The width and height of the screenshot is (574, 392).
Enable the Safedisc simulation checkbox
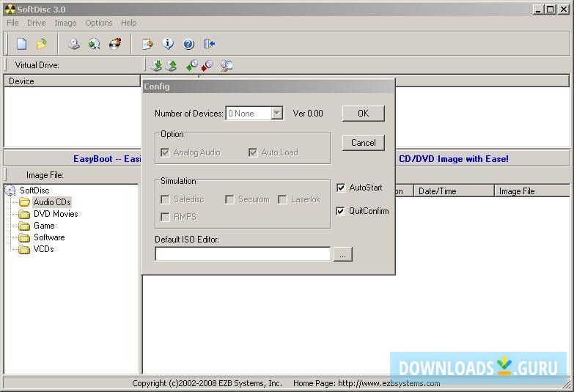[165, 199]
